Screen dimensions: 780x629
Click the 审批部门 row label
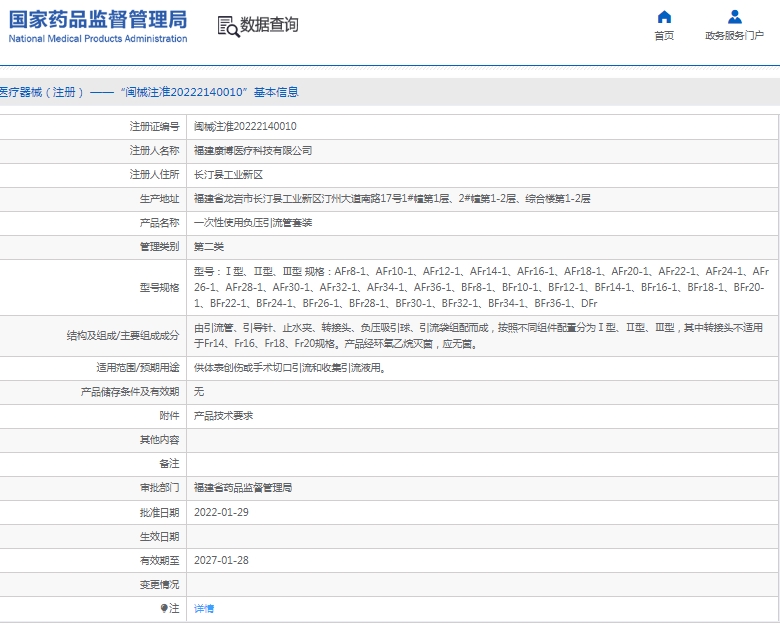coord(159,488)
